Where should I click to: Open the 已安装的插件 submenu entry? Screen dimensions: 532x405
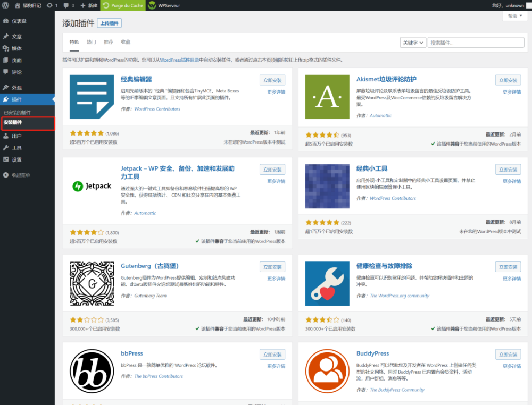point(18,113)
